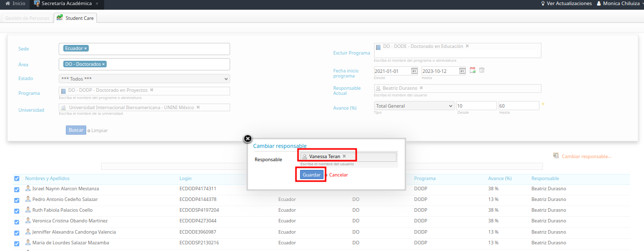Click the Guardar button in dialog

[x=311, y=175]
